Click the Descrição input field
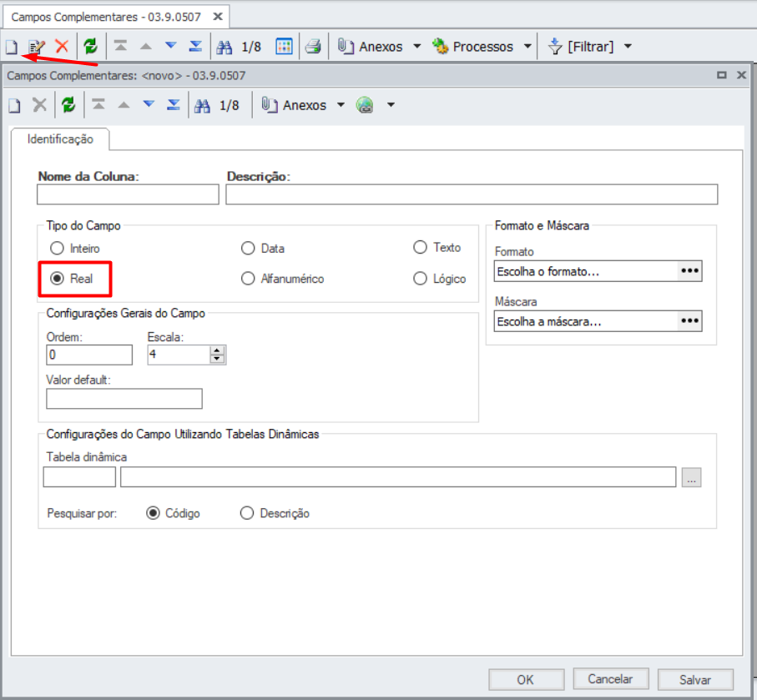 (472, 194)
